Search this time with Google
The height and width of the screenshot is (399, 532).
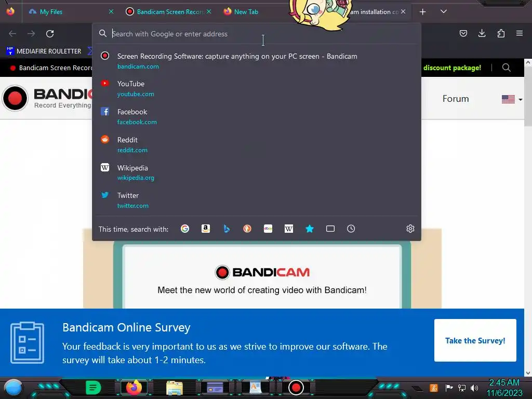[185, 229]
